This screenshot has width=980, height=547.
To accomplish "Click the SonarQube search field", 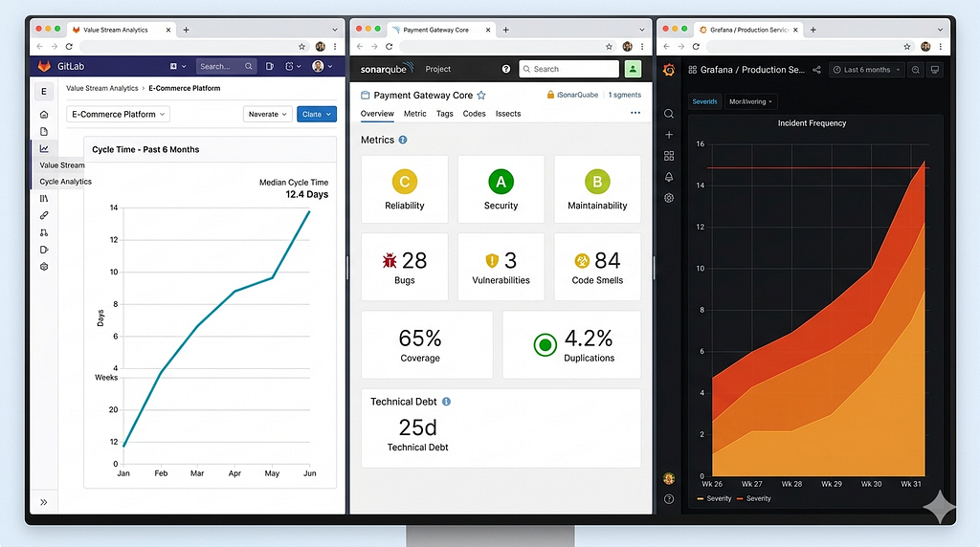I will (568, 69).
